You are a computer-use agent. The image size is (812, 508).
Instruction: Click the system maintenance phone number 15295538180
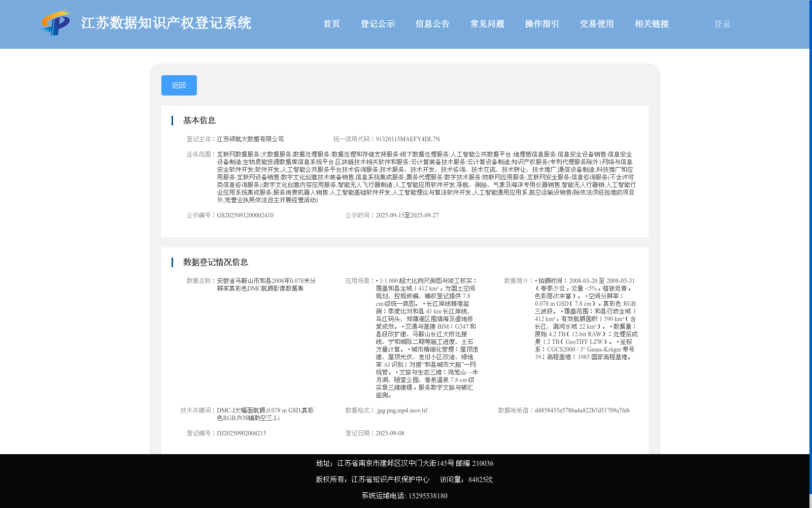pos(428,495)
